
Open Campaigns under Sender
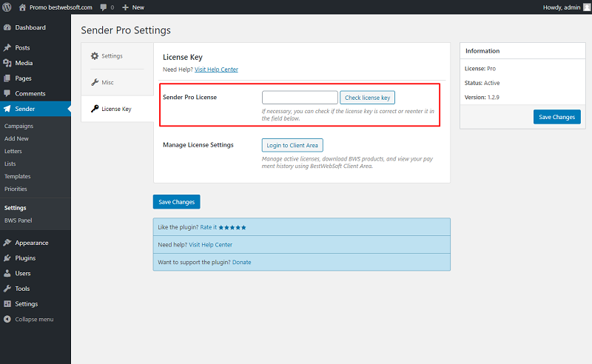[x=19, y=126]
